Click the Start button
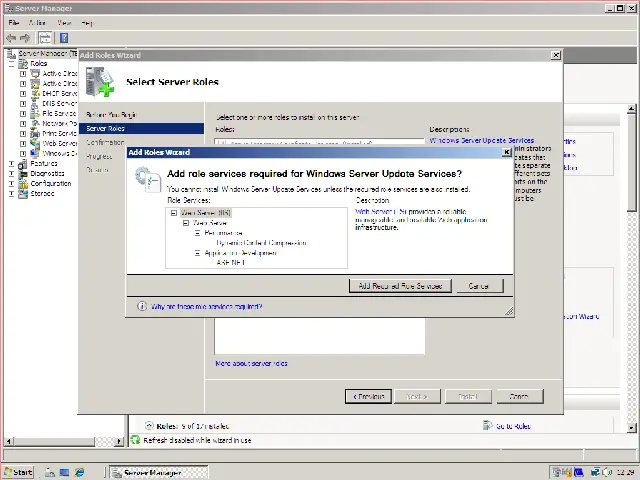 click(x=18, y=472)
